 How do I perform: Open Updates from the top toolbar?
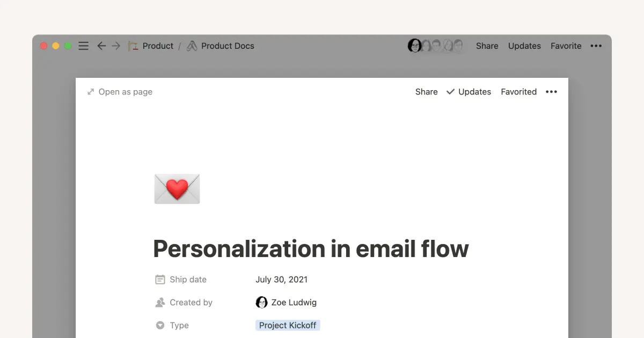pos(524,46)
